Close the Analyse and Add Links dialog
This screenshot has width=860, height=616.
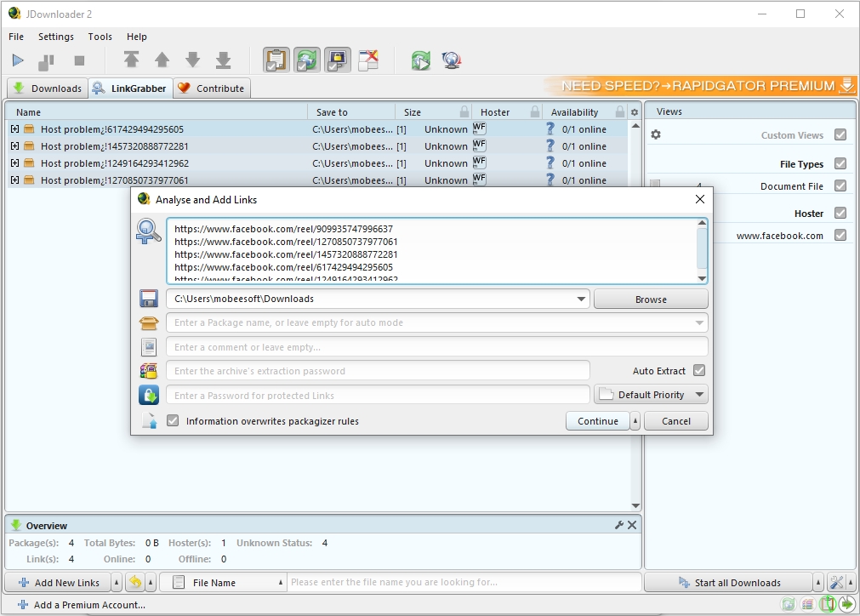click(x=700, y=199)
